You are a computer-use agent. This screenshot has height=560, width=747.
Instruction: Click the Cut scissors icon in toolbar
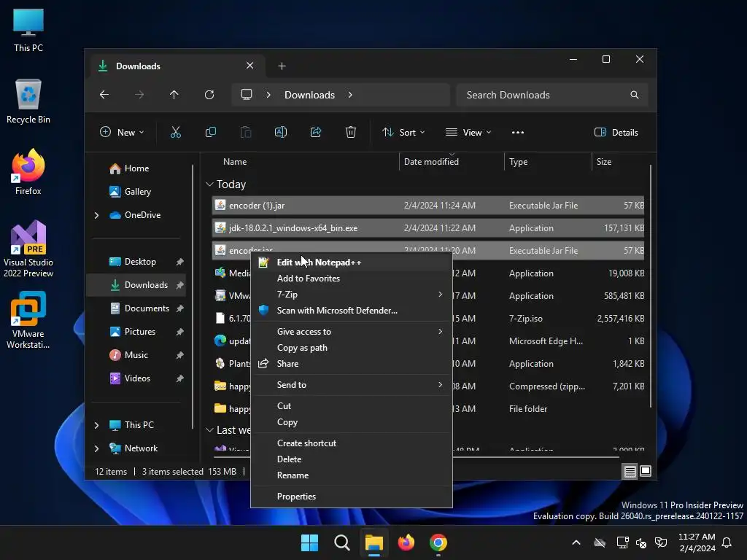[176, 133]
